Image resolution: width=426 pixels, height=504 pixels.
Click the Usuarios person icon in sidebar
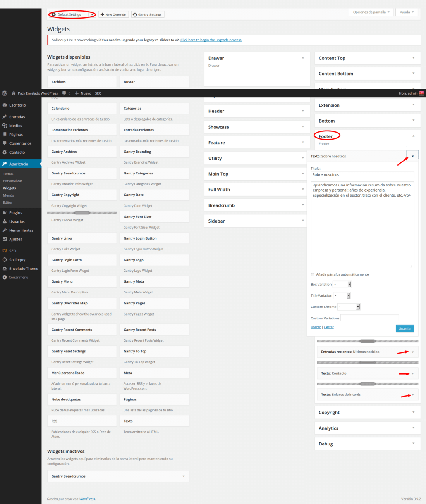pos(5,221)
